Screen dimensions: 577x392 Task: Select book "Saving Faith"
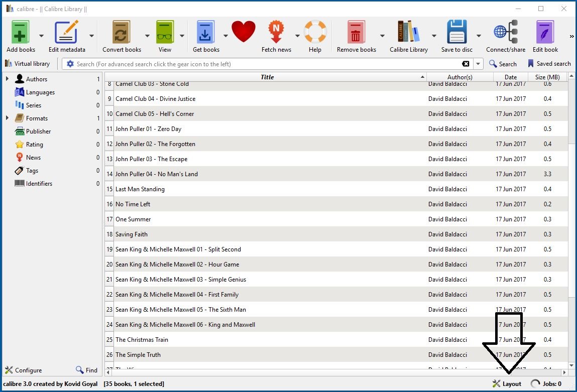132,234
